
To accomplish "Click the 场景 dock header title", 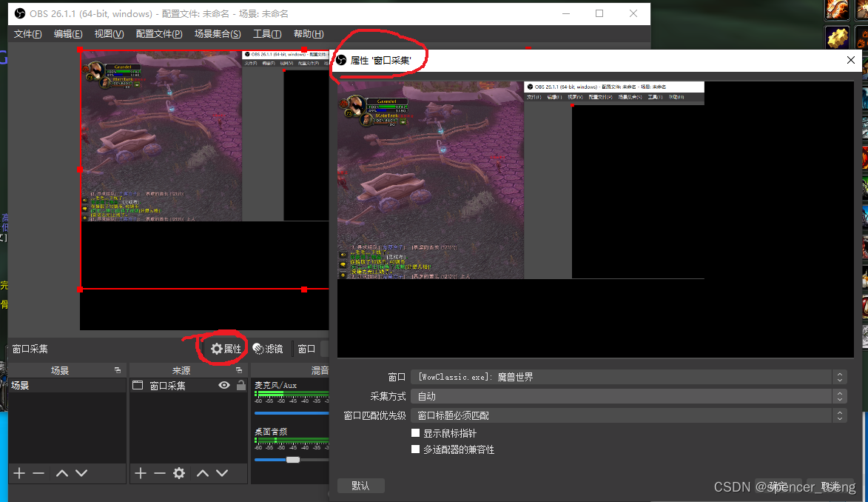I will click(60, 370).
